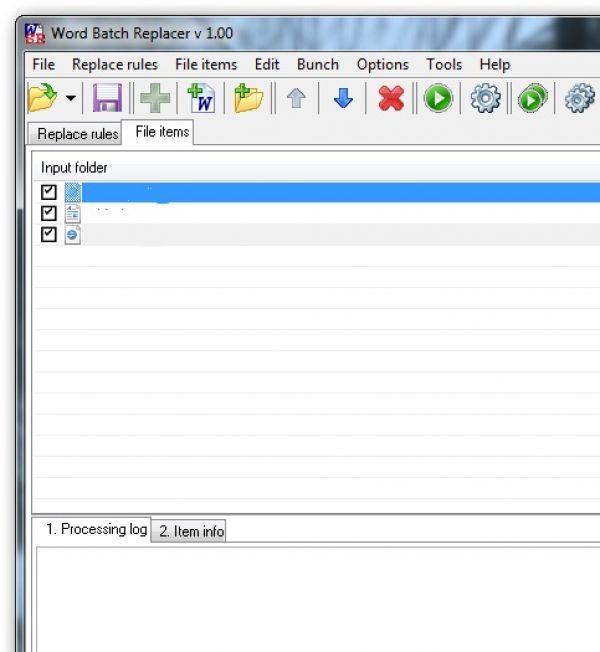Click the double green play bunch icon
The width and height of the screenshot is (600, 652).
(x=532, y=98)
